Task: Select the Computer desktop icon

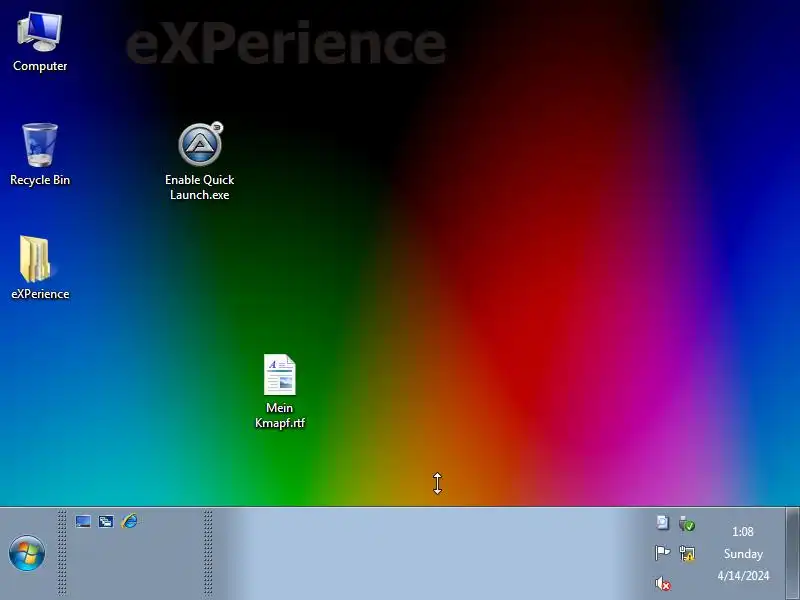Action: click(40, 42)
